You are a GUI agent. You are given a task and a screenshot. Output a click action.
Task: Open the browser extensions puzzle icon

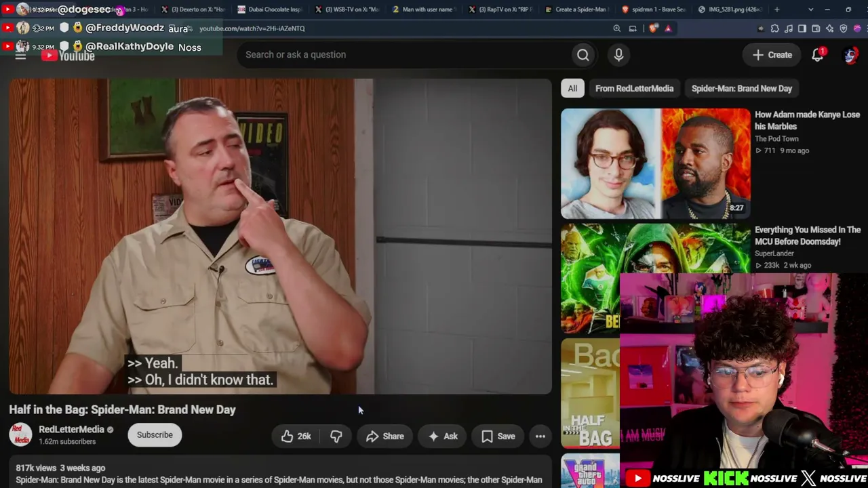pos(775,28)
